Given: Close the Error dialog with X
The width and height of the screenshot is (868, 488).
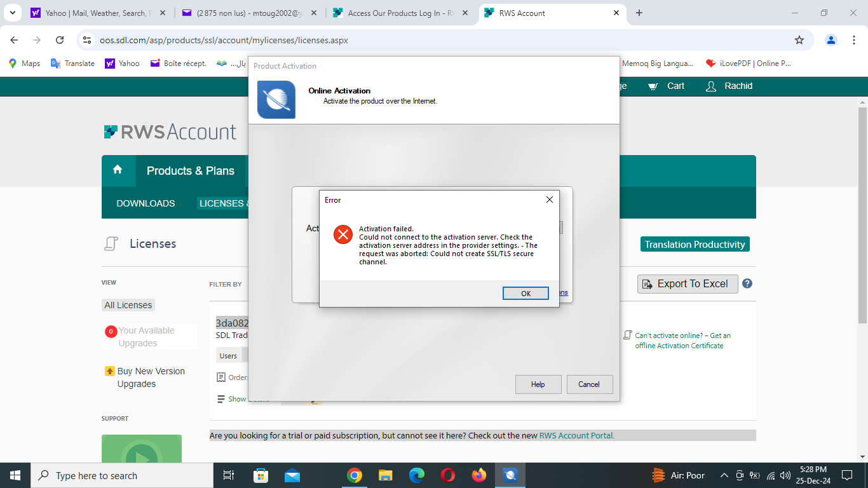Looking at the screenshot, I should point(550,200).
